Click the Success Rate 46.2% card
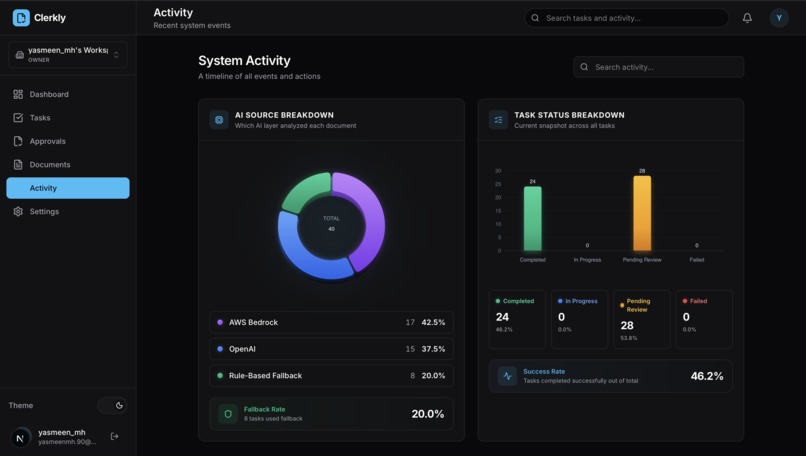Viewport: 806px width, 456px height. click(x=611, y=376)
